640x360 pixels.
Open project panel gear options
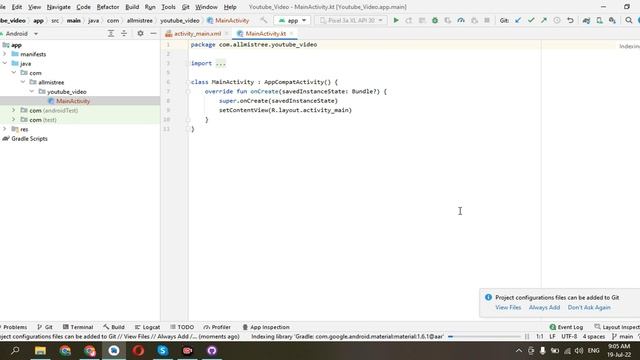[140, 33]
